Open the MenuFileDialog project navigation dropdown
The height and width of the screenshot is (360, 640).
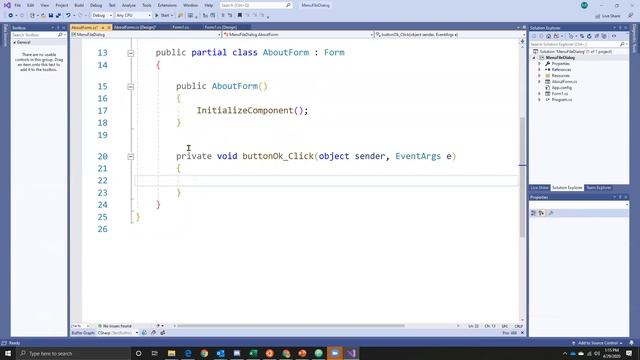(x=146, y=35)
